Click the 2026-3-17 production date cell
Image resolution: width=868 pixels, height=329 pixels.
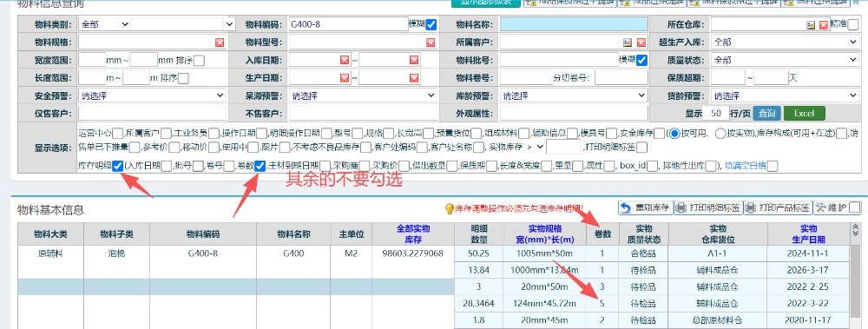click(808, 270)
